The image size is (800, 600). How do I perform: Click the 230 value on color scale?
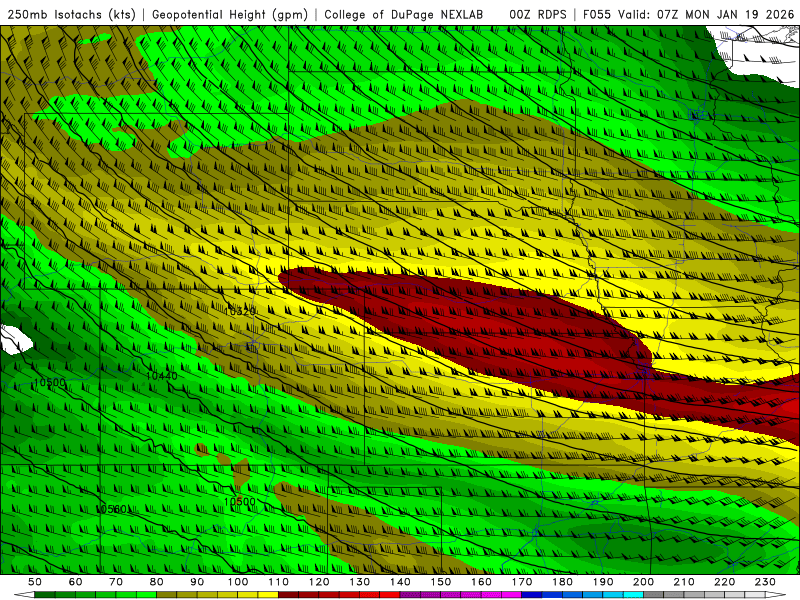coord(765,582)
